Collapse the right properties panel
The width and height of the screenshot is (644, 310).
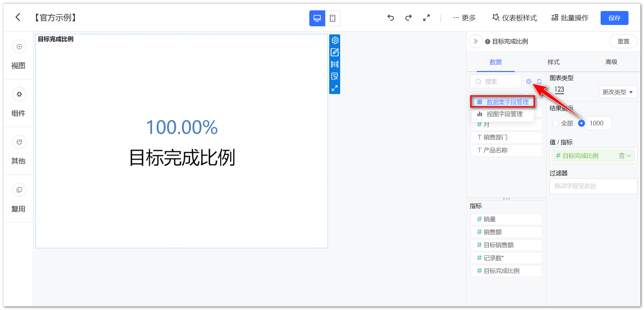click(475, 41)
